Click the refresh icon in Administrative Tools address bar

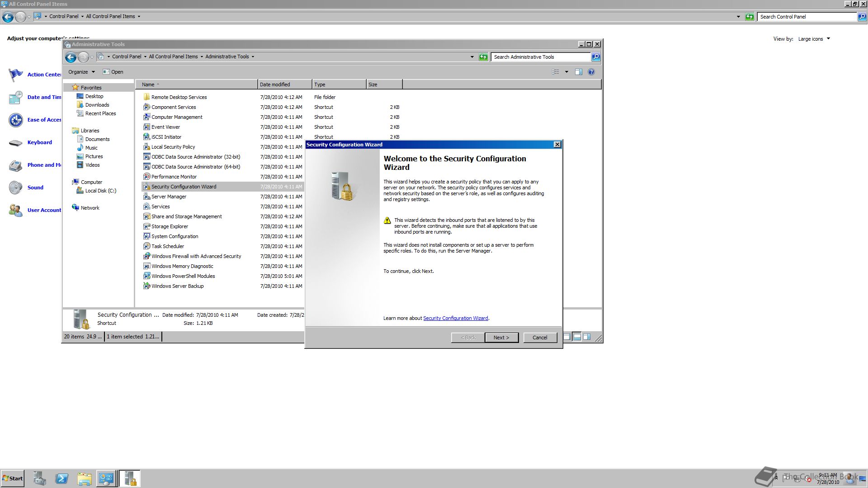[x=483, y=57]
